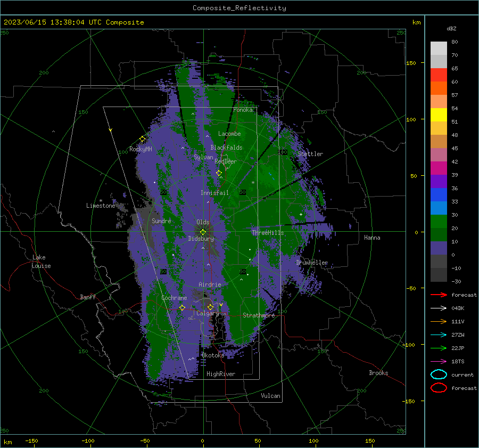Screen dimensions: 479x448
Task: Select the Lacombe label
Action: (229, 134)
